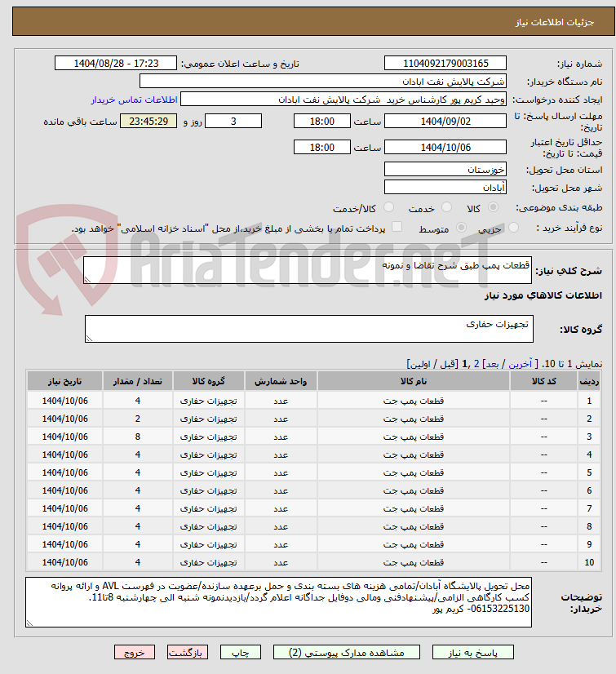This screenshot has width=616, height=674.
Task: Click the گروه کالا column header
Action: click(209, 381)
